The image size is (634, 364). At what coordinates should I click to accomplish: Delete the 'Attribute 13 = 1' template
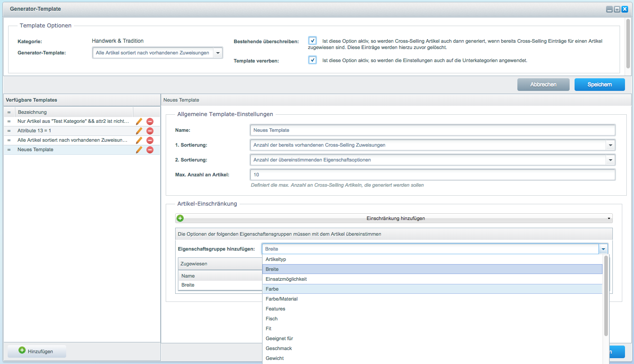(150, 131)
